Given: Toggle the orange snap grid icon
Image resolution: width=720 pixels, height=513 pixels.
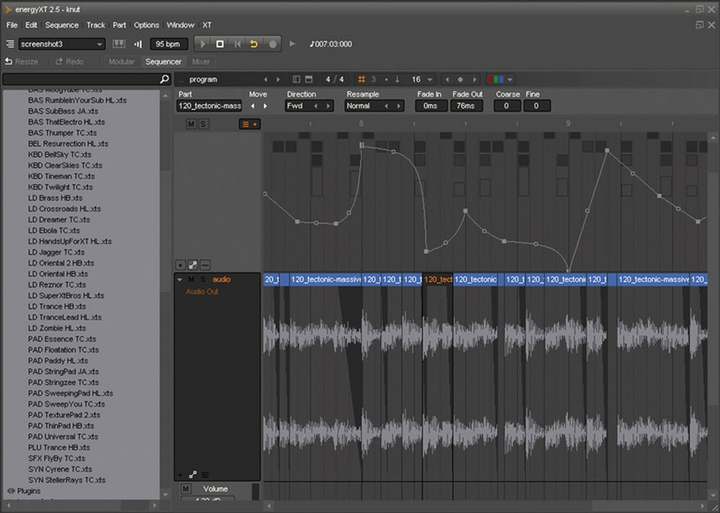Looking at the screenshot, I should (x=361, y=79).
